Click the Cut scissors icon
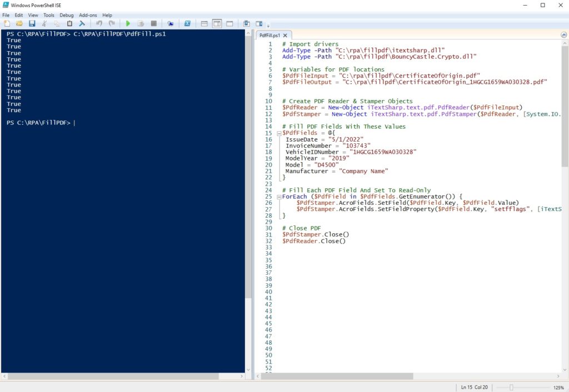Screen dimensions: 569x392 [x=44, y=23]
